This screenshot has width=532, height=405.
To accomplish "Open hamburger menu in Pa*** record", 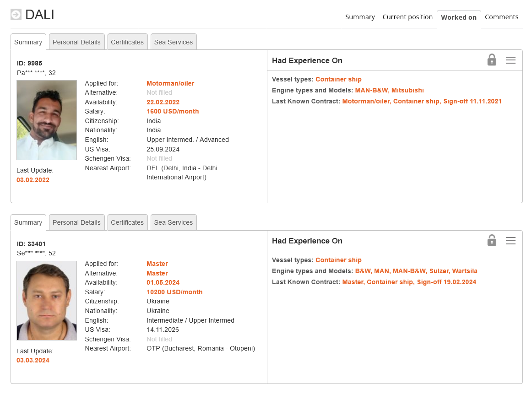I will point(510,60).
